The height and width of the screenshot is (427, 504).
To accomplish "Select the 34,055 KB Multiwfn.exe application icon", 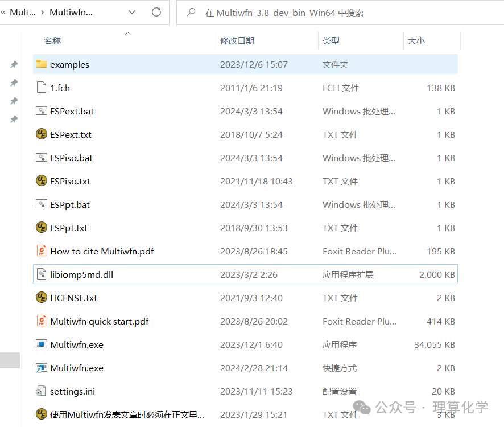I will tap(41, 344).
